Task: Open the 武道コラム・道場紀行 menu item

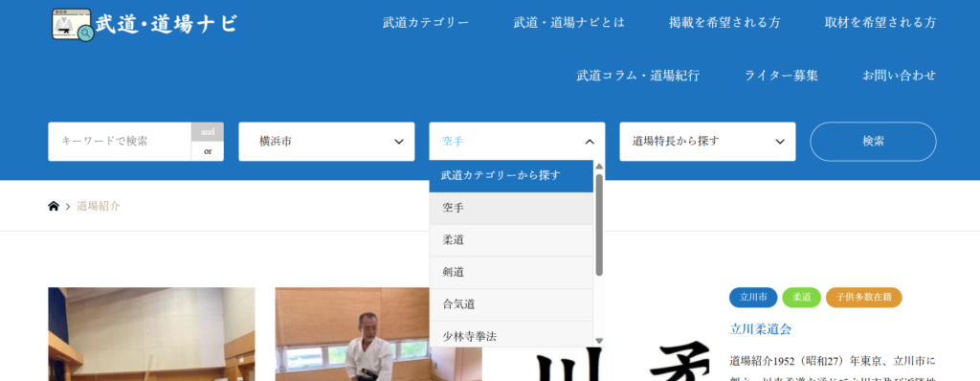Action: [637, 76]
